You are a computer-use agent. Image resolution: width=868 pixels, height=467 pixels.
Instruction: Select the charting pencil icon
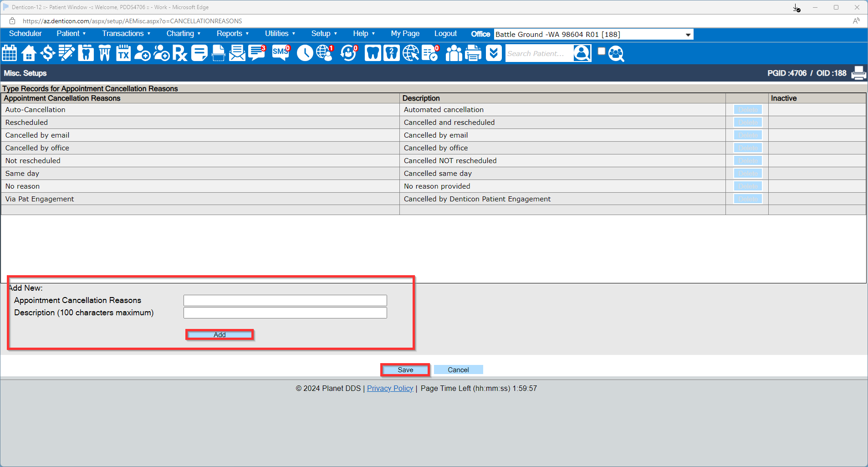tap(66, 53)
